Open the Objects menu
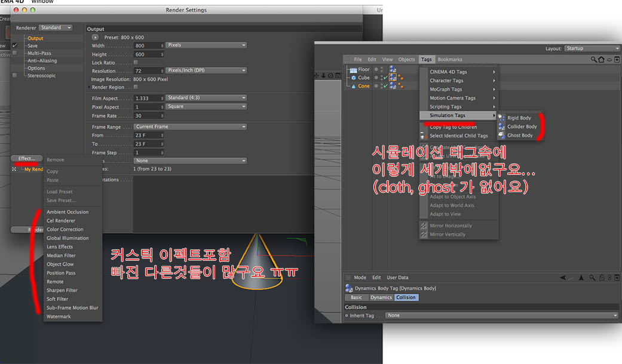The height and width of the screenshot is (364, 622). [407, 60]
